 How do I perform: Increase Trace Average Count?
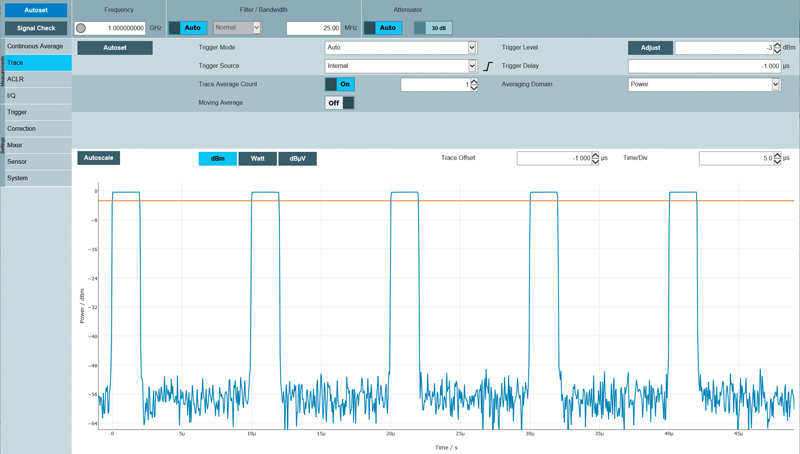(x=474, y=81)
